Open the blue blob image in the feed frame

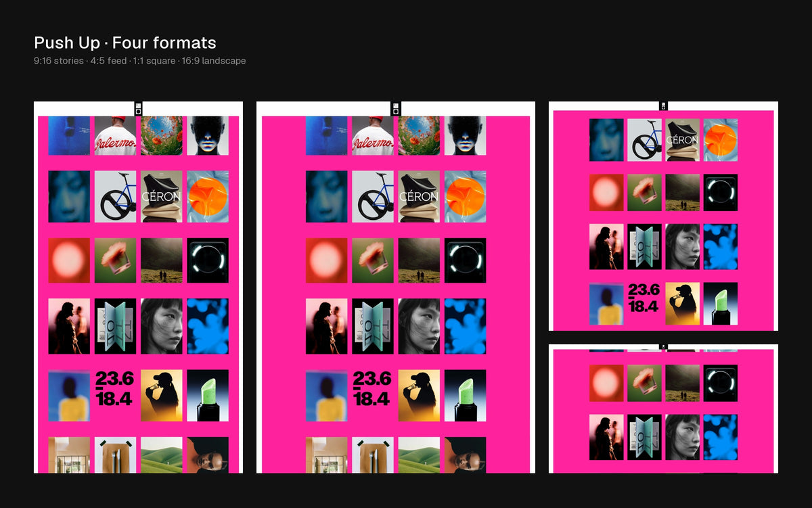tap(466, 326)
